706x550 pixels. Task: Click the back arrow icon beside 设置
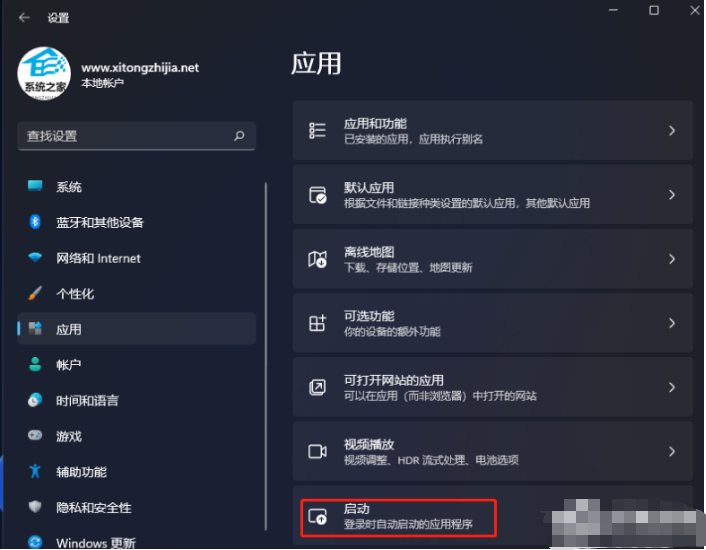pos(24,18)
